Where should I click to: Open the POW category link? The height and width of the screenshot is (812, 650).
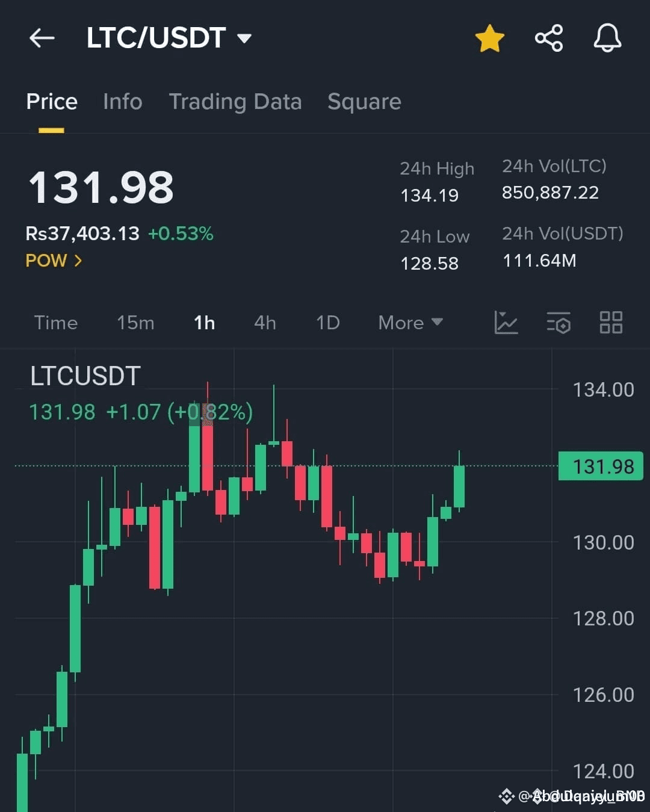(x=54, y=261)
